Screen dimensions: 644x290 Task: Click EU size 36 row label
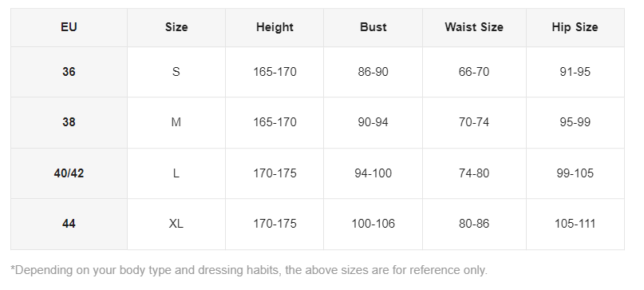click(x=69, y=72)
